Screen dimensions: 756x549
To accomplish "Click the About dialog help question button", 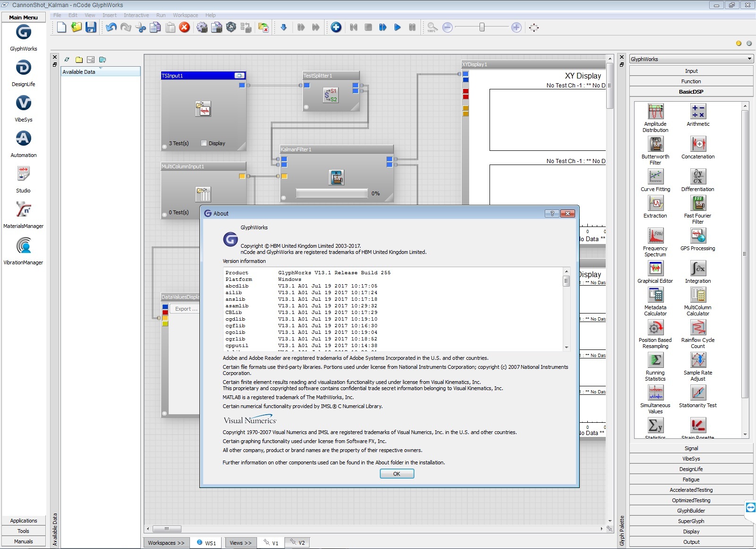I will point(552,214).
